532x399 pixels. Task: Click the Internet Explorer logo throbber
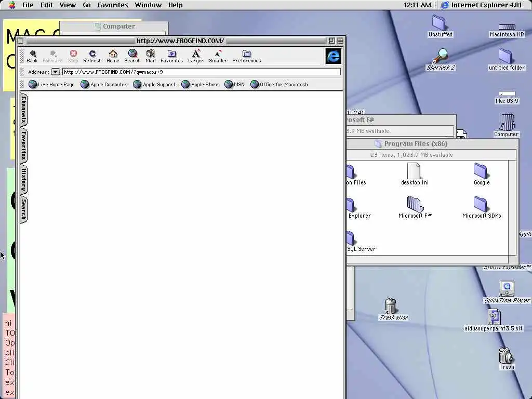click(x=333, y=56)
